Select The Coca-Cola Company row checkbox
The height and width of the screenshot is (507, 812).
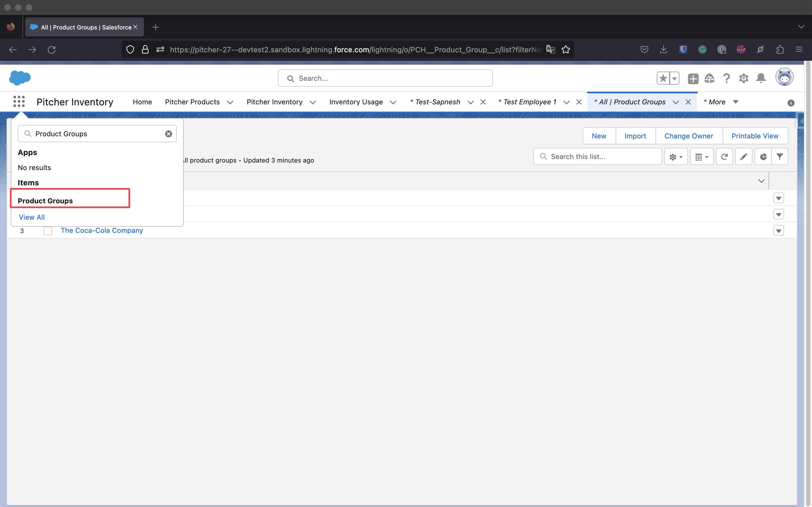click(x=48, y=231)
